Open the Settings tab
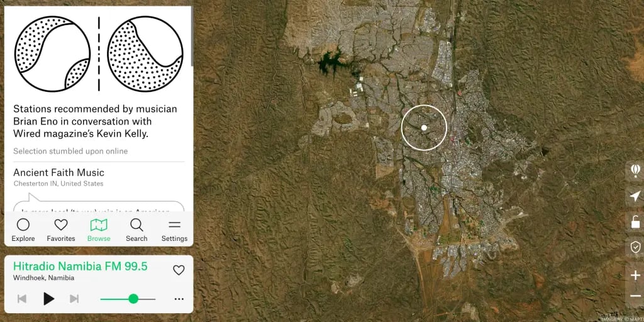 (174, 230)
